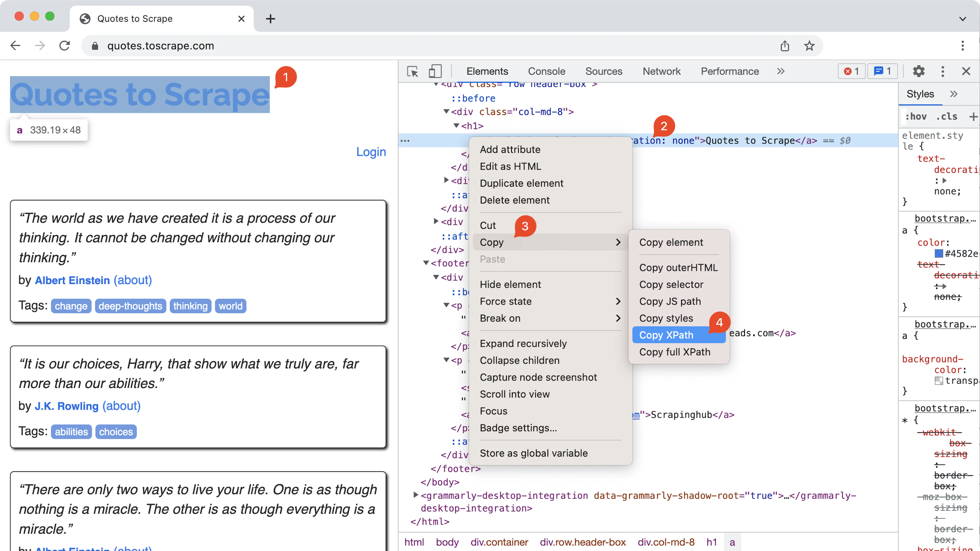Click the deep-thoughts tag
Viewport: 980px width, 551px height.
tap(130, 306)
